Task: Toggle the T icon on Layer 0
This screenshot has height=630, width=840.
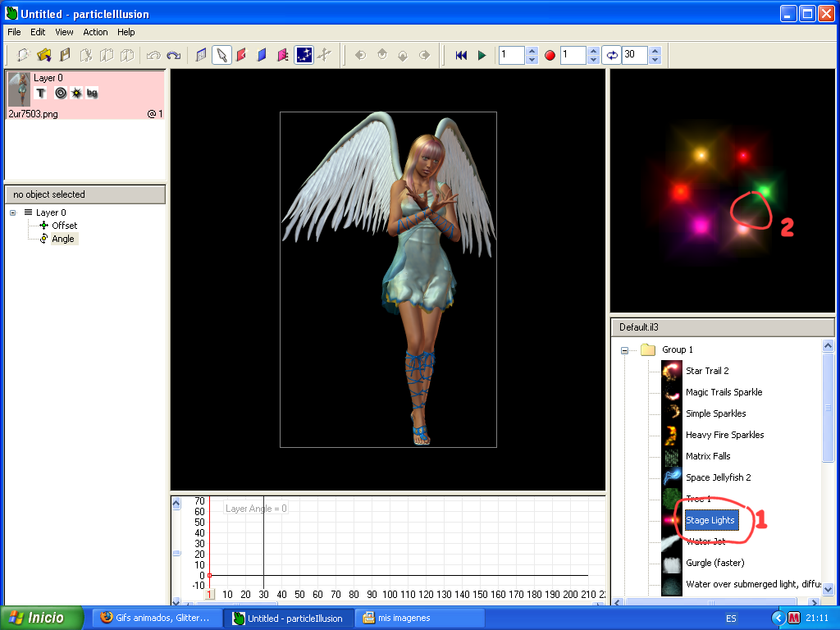Action: [41, 94]
